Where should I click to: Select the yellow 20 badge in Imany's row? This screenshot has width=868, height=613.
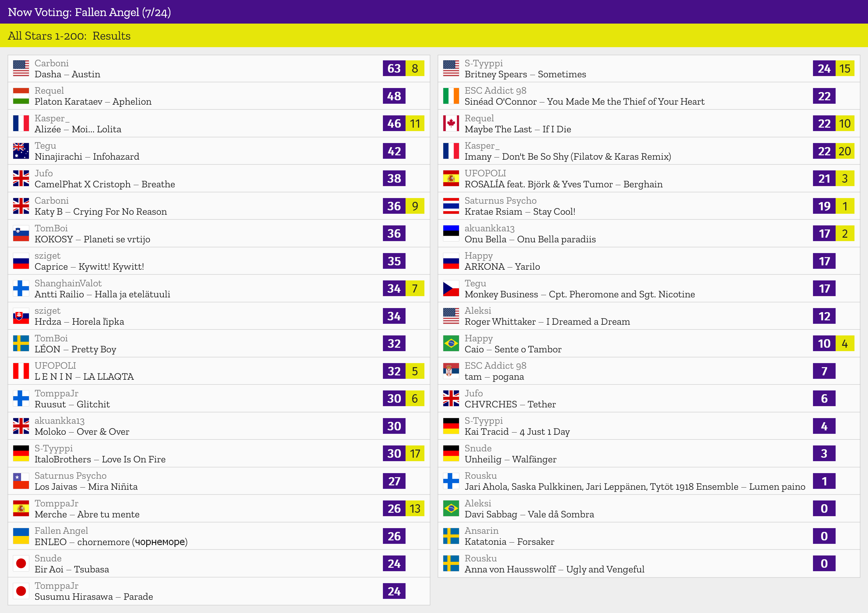pos(845,151)
